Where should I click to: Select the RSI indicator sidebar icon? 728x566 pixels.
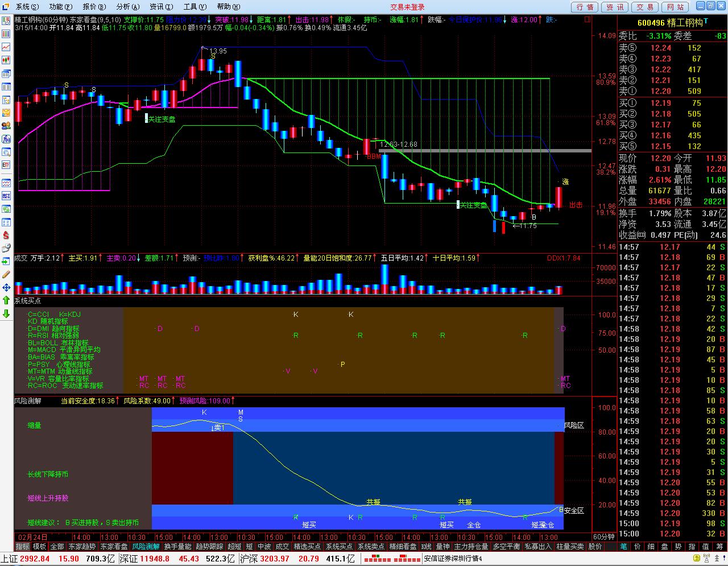6,196
